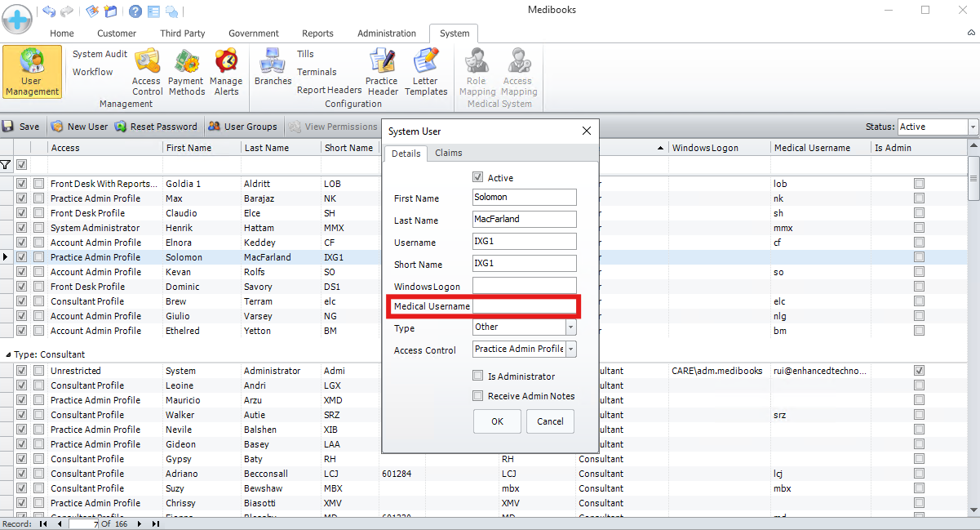Enable the Is Administrator checkbox
This screenshot has width=980, height=530.
pos(478,376)
